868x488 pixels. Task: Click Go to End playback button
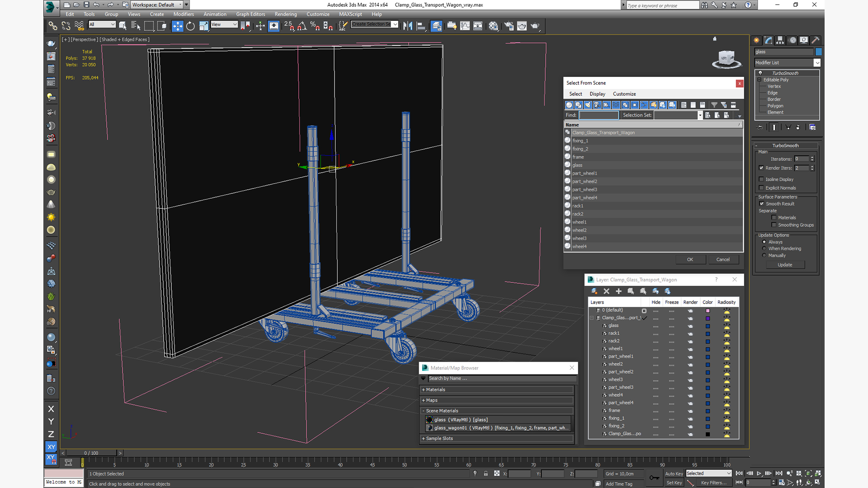point(778,474)
